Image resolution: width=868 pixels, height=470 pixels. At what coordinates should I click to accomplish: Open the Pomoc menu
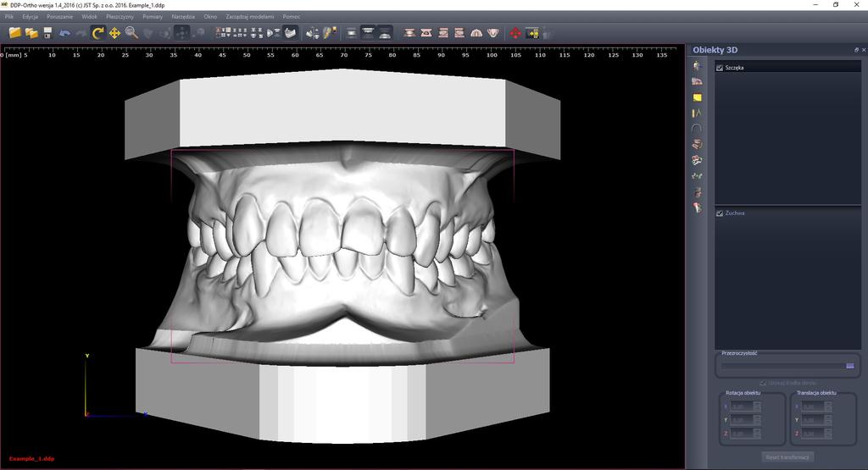(292, 17)
